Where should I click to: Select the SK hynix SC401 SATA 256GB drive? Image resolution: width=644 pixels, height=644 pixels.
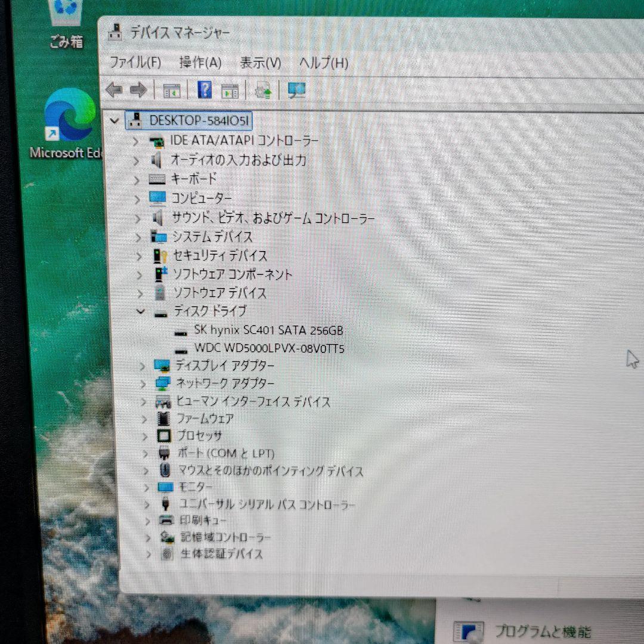[x=268, y=330]
